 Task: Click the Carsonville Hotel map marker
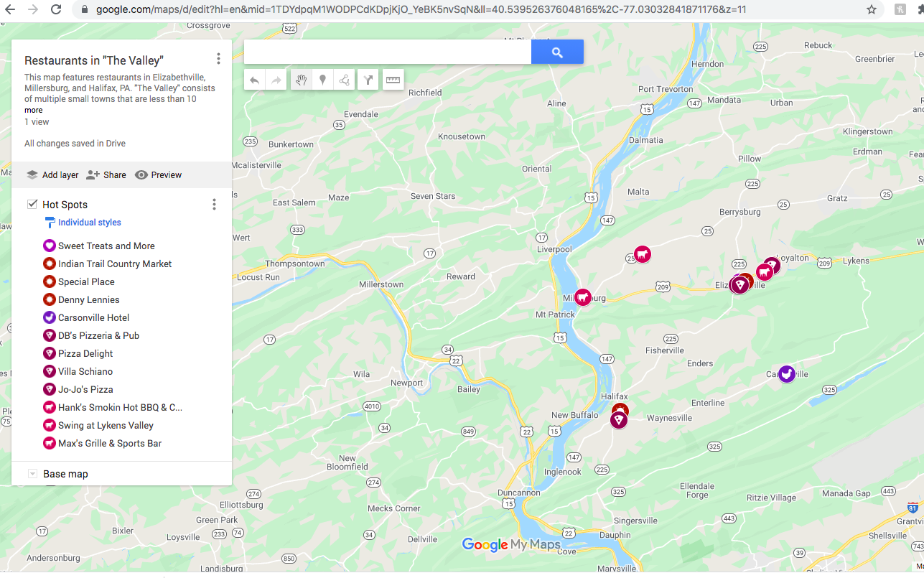[x=787, y=374]
